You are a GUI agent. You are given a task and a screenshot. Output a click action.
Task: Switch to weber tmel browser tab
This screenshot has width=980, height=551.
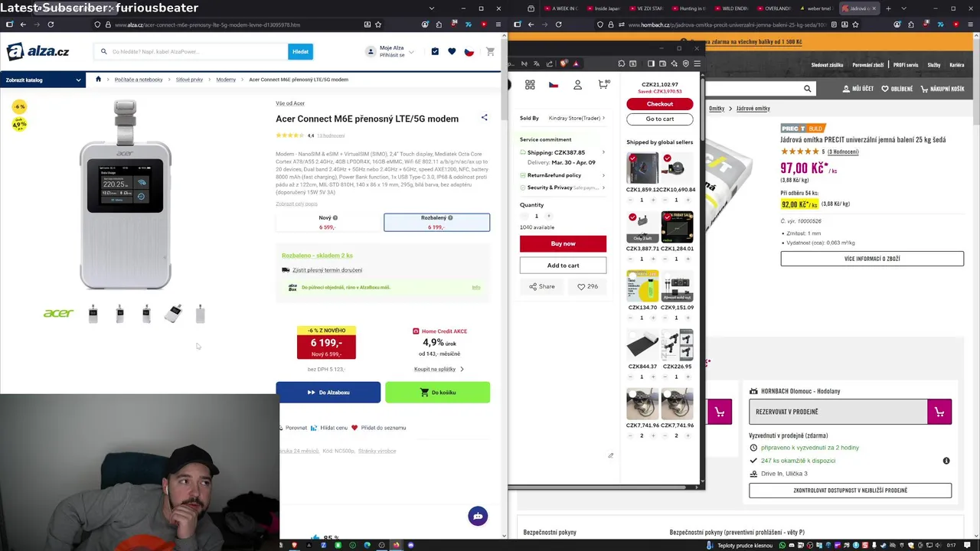click(818, 8)
